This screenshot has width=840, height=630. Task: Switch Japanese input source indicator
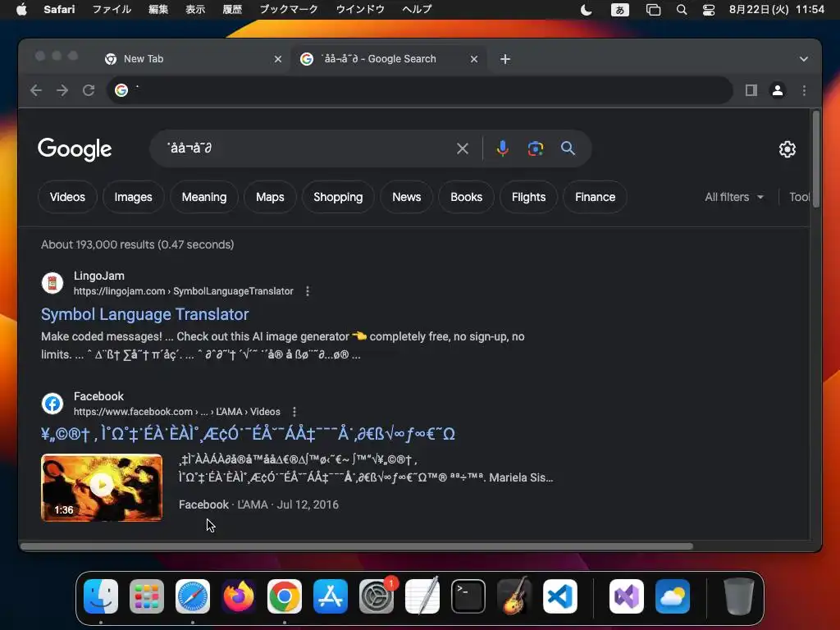click(x=620, y=10)
